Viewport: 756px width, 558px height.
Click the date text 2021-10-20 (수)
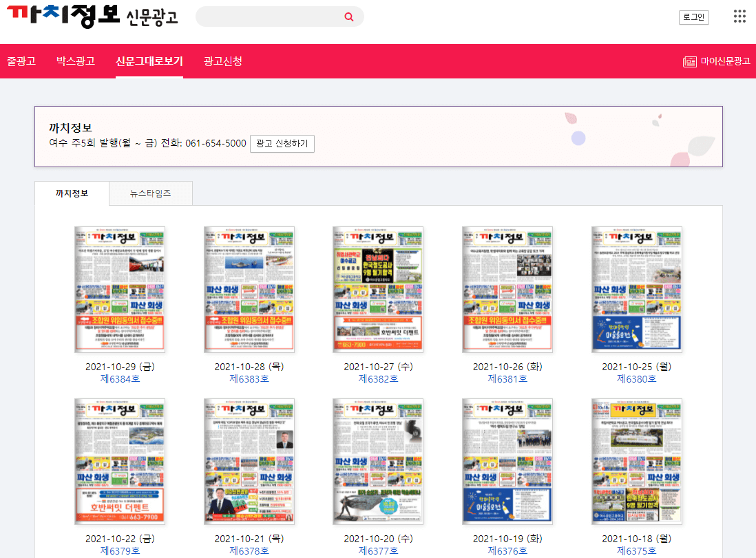coord(379,539)
